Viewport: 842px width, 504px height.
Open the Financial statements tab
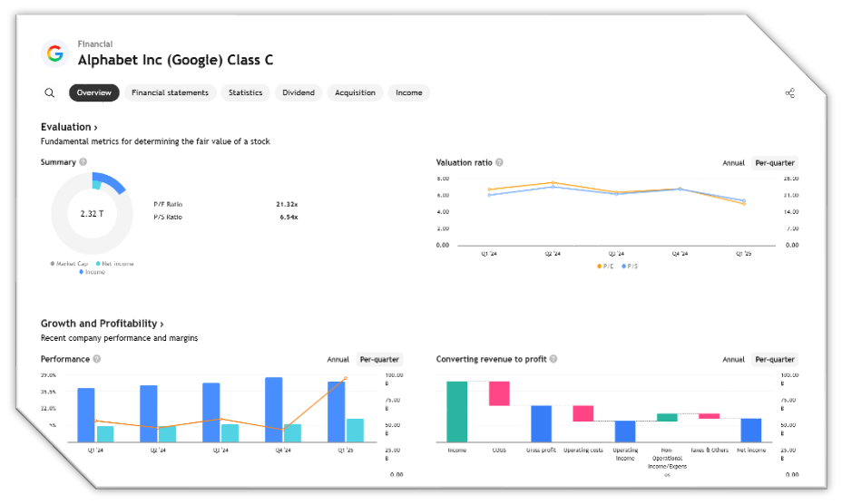(171, 92)
